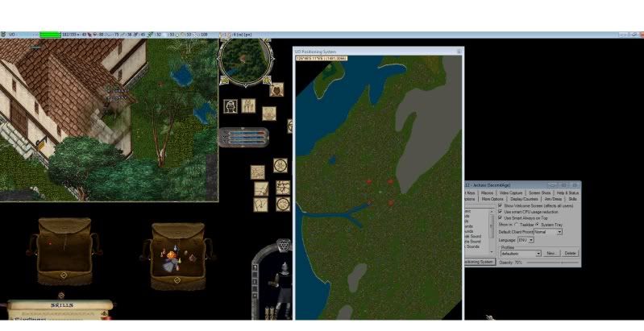Switch to the Video Capture tab
Screen dimensions: 644x331
coord(510,192)
